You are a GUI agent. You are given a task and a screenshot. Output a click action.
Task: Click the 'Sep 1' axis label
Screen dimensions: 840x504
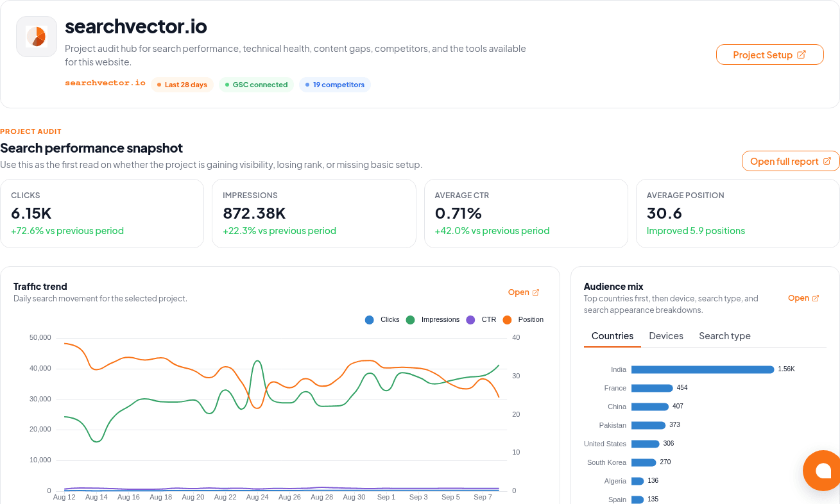(x=386, y=497)
